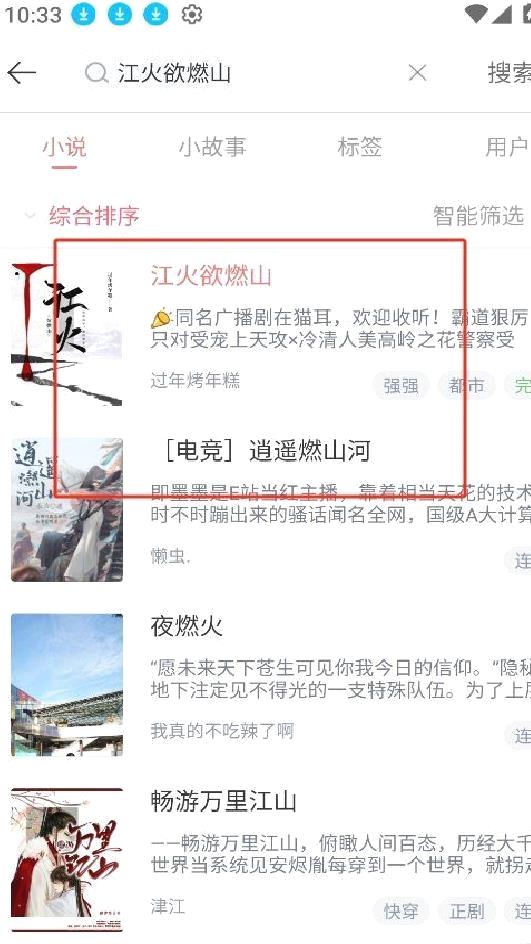Switch to the 小故事 tab
This screenshot has width=531, height=944.
click(212, 147)
